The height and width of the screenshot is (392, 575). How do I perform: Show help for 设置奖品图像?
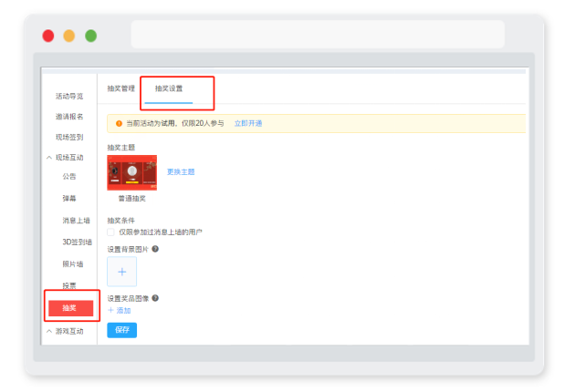155,298
